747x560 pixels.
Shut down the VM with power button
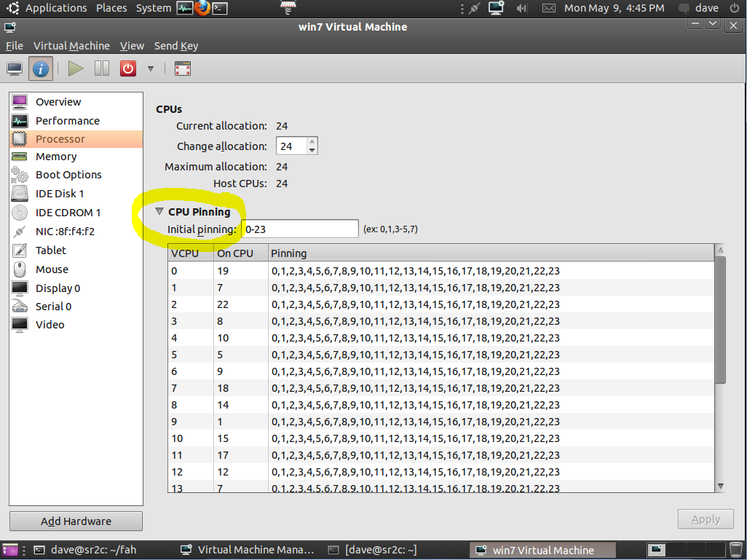click(x=127, y=68)
